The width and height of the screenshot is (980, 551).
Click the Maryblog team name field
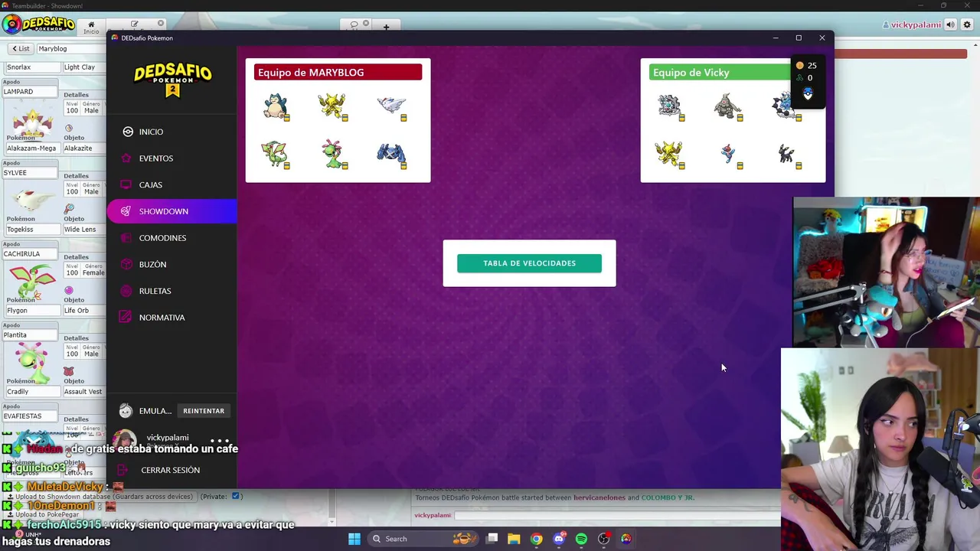(x=70, y=48)
